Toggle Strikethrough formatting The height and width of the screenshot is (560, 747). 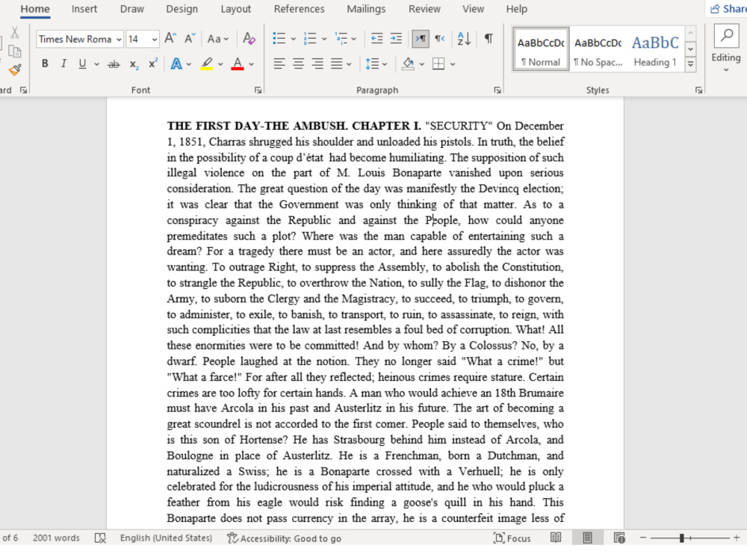point(114,63)
